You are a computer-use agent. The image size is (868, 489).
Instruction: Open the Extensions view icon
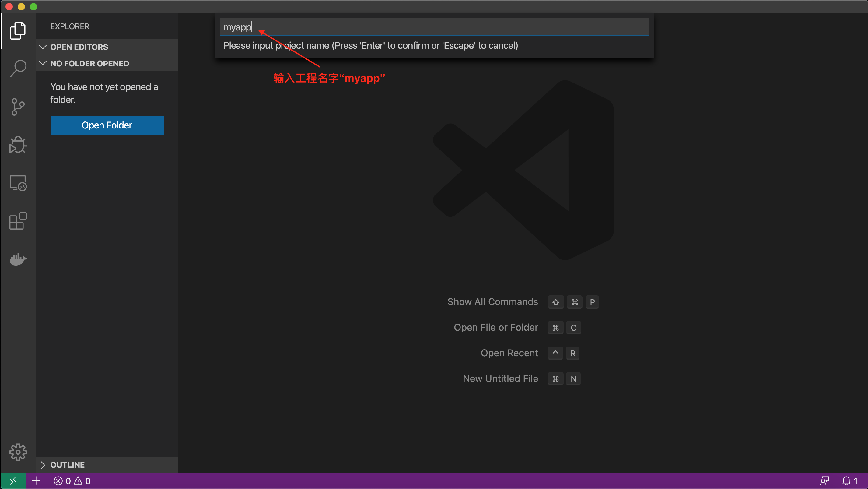tap(18, 221)
